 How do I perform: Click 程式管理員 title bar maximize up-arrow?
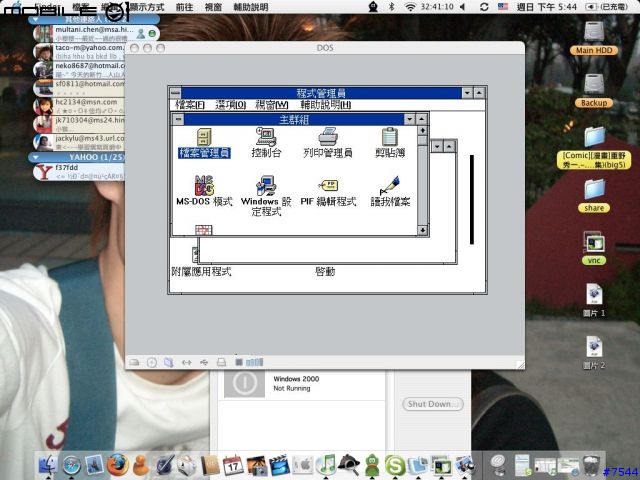(x=479, y=93)
